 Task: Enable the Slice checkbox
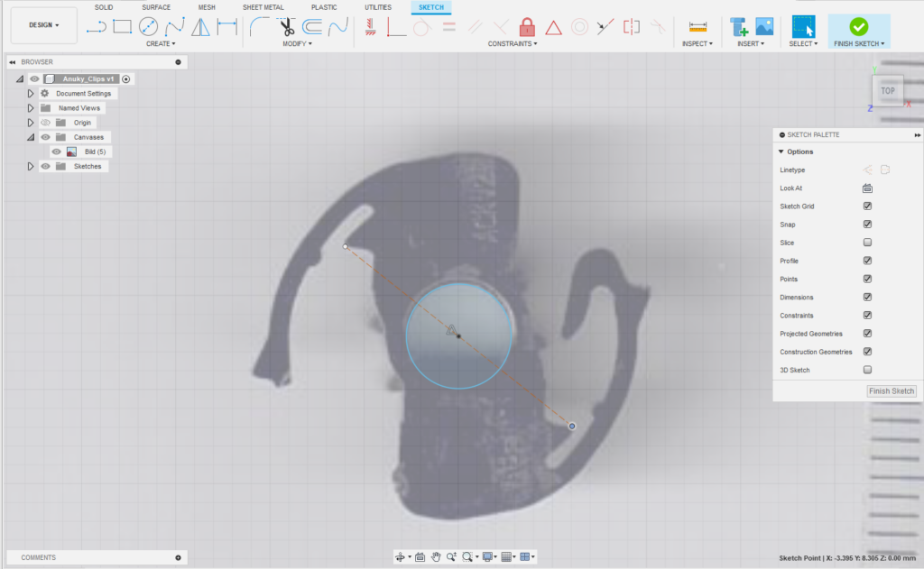(x=867, y=243)
